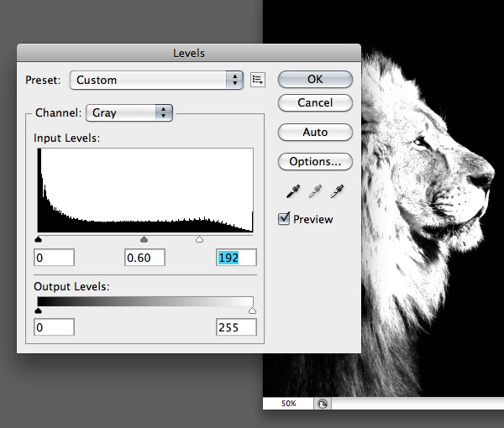The width and height of the screenshot is (504, 428).
Task: Click the output levels gradient bar
Action: (x=145, y=301)
